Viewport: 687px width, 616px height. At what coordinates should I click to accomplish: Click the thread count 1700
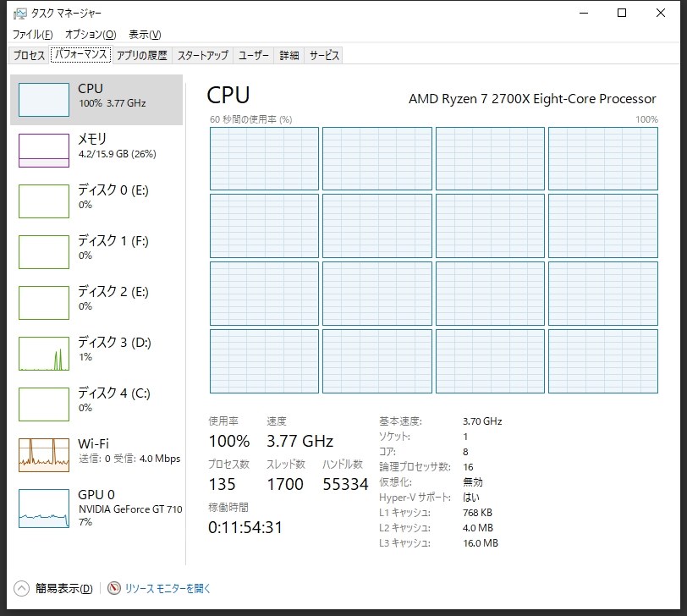285,484
